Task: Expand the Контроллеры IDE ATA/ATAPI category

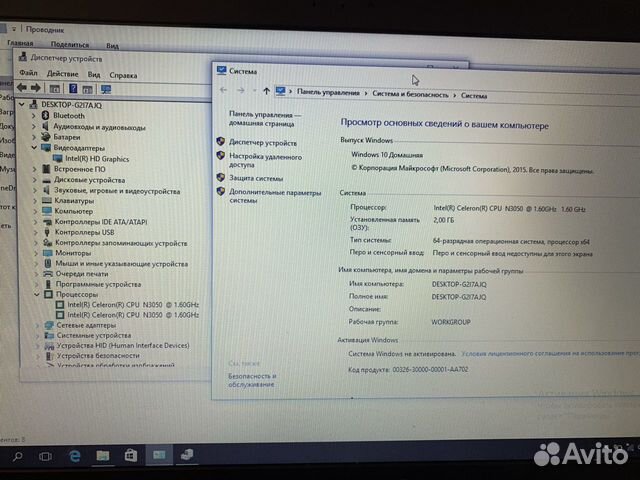Action: (x=36, y=222)
